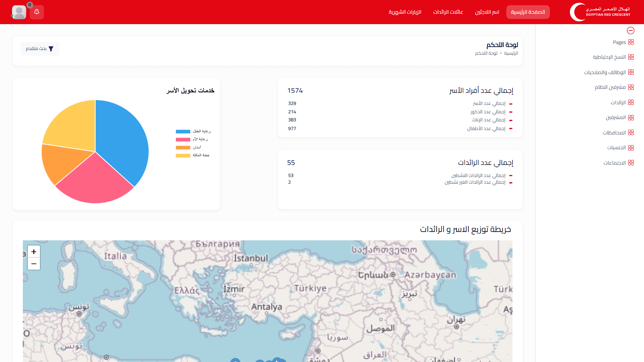Screen dimensions: 644x362
Task: Collapse the sidebar with the minus circle icon
Action: [x=631, y=31]
